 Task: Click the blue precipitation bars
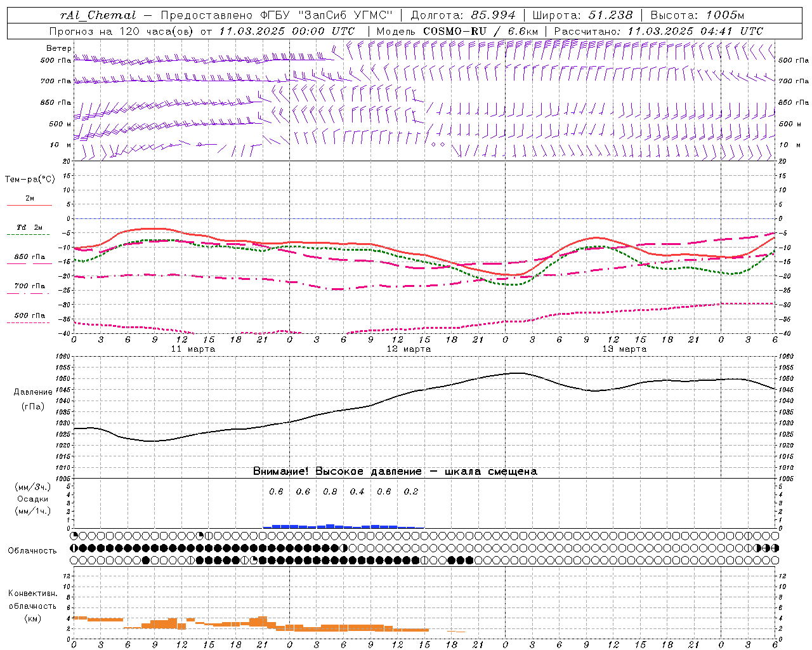click(343, 526)
